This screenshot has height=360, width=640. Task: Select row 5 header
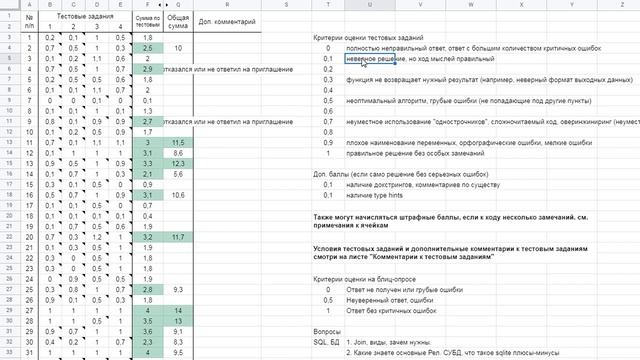point(9,58)
